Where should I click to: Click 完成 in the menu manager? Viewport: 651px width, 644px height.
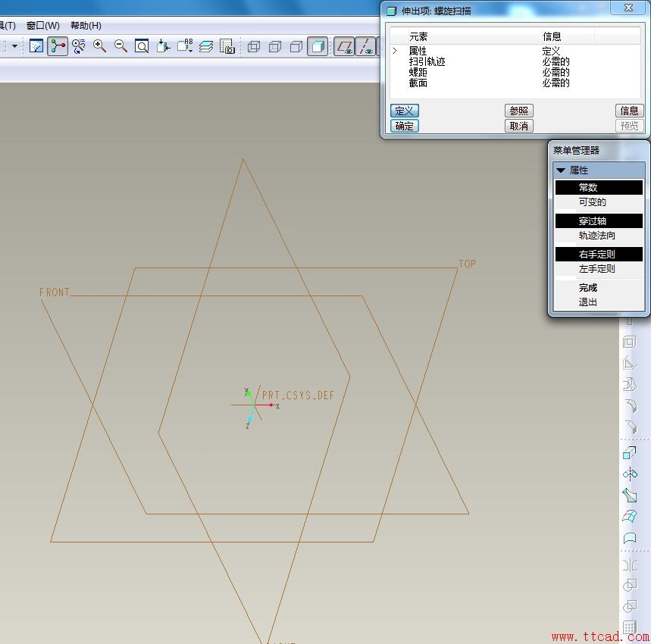(x=588, y=288)
